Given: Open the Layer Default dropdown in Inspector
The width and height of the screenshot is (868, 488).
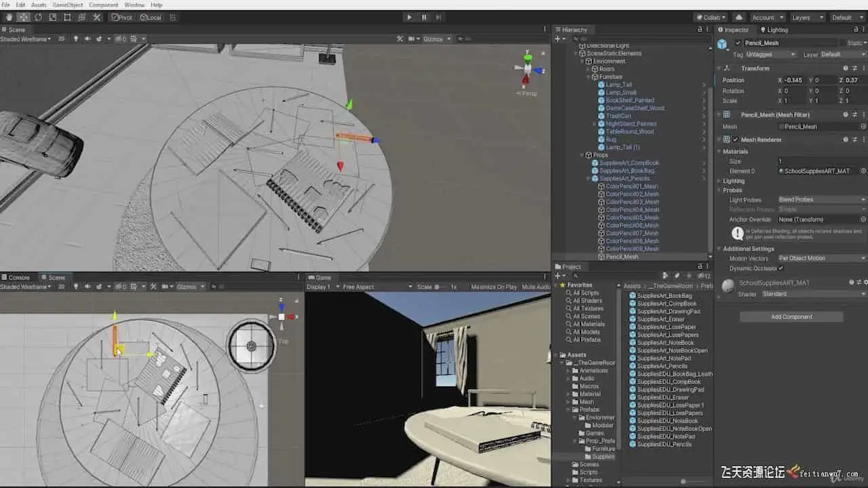Looking at the screenshot, I should pos(842,54).
